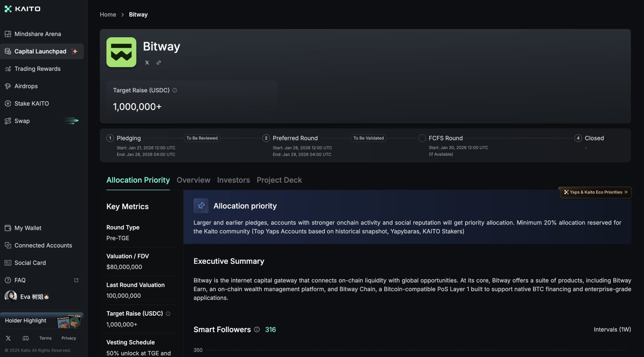This screenshot has width=644, height=357.
Task: Click the FAQ question mark icon
Action: [x=8, y=280]
